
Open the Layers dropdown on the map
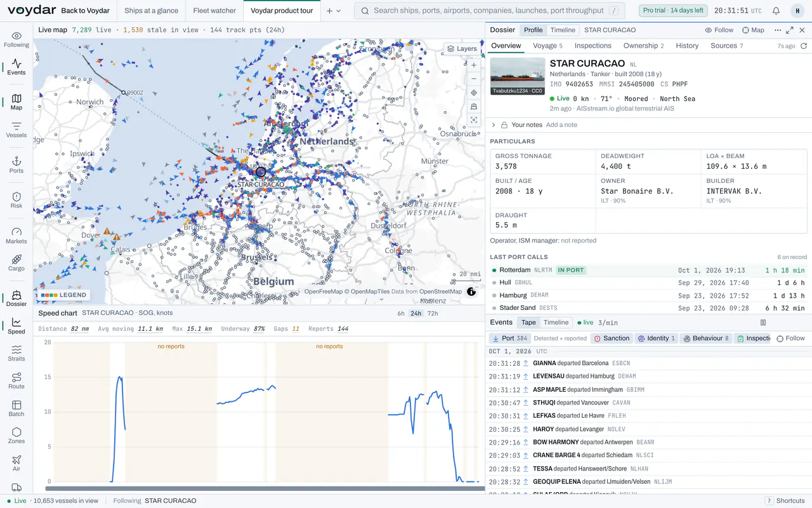coord(462,49)
